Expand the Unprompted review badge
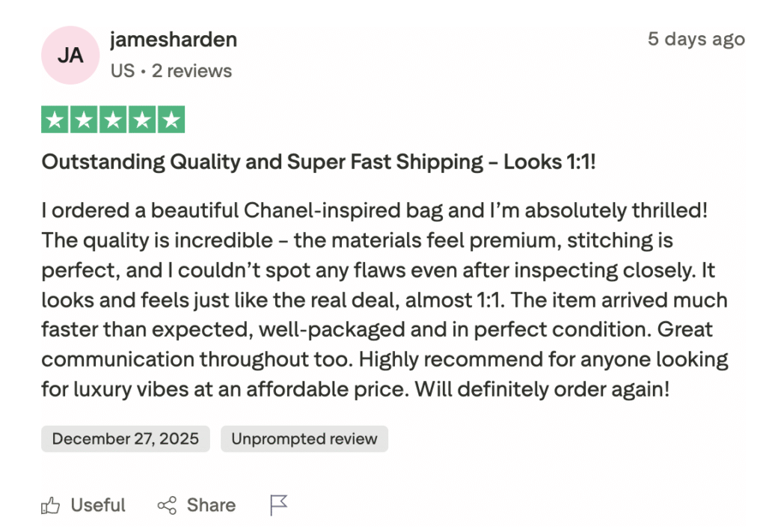This screenshot has width=766, height=532. click(304, 439)
